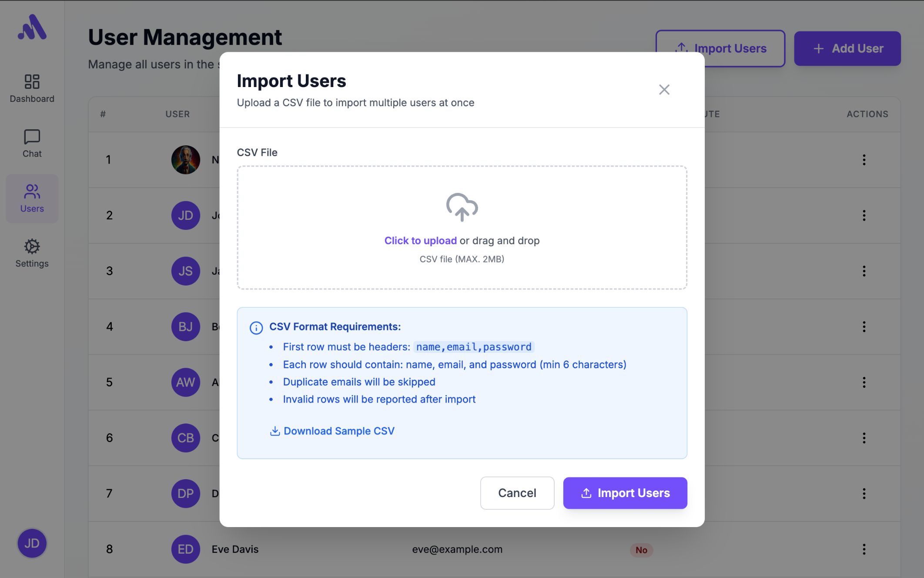
Task: Click the app logo in sidebar
Action: (x=32, y=28)
